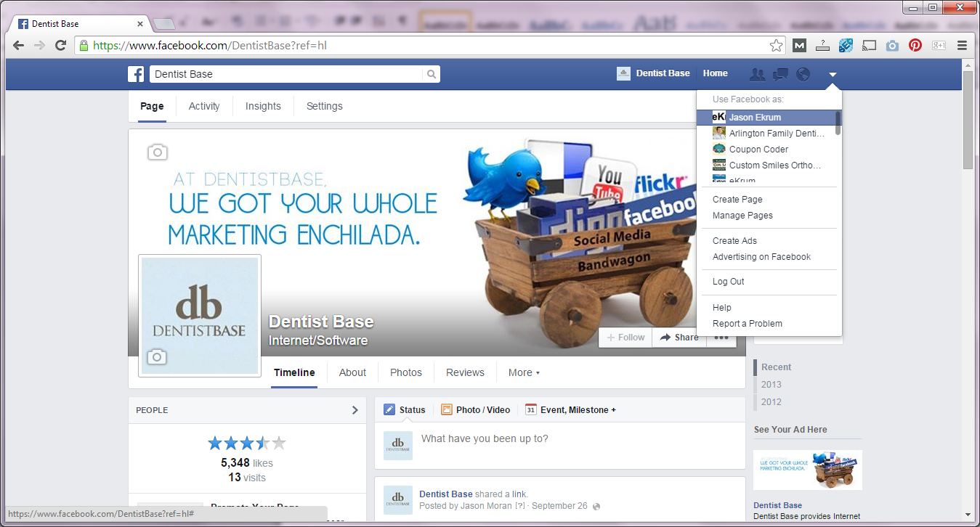Open friend requests icon

click(x=757, y=73)
